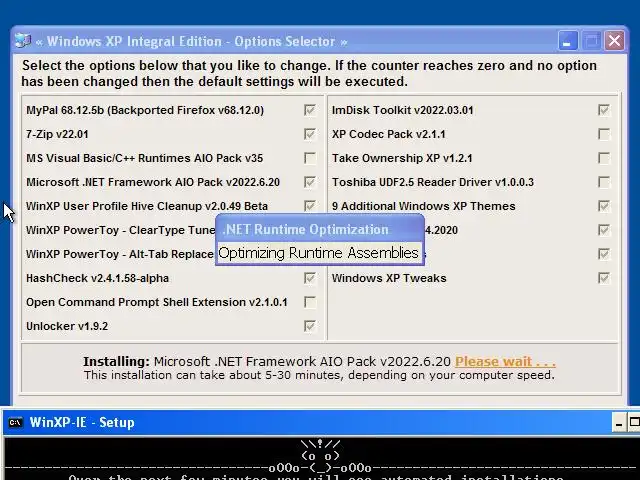The image size is (640, 480).
Task: Select WinXP PowerToy - ClearType Tuner label
Action: (x=120, y=230)
